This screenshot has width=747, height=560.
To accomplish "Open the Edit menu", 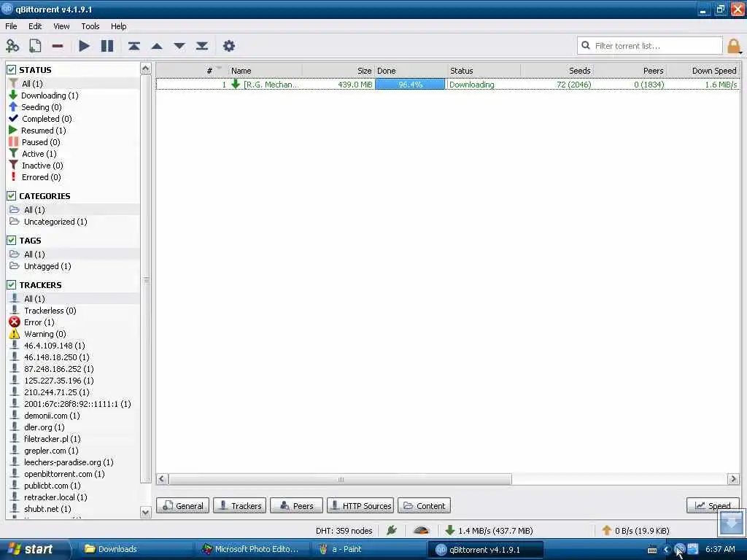I will pyautogui.click(x=35, y=26).
